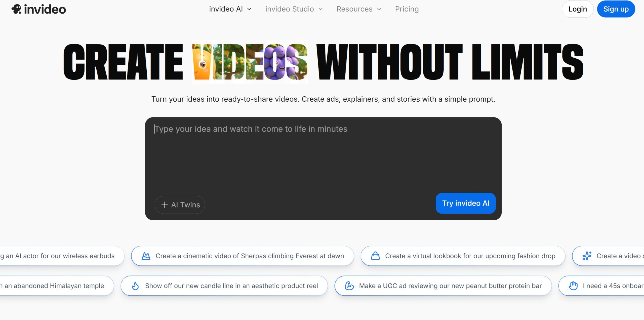Click the shopping bag icon on lookbook prompt
644x320 pixels.
click(375, 256)
